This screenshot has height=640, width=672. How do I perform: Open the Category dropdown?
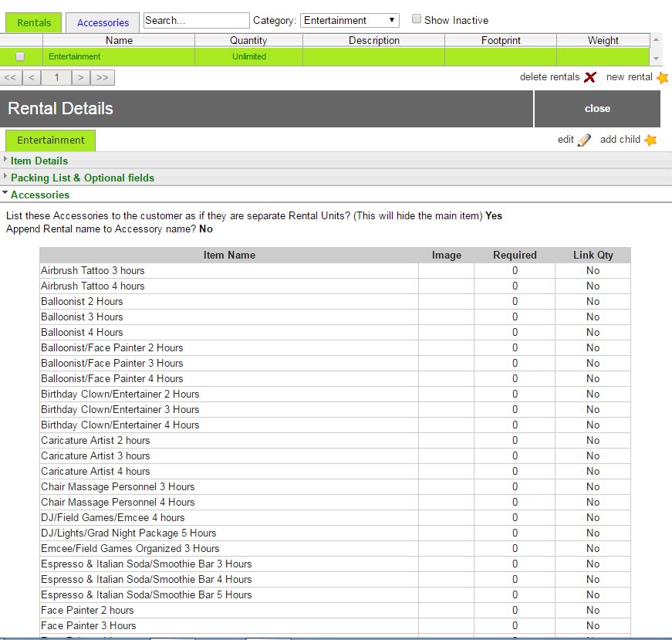pyautogui.click(x=349, y=21)
